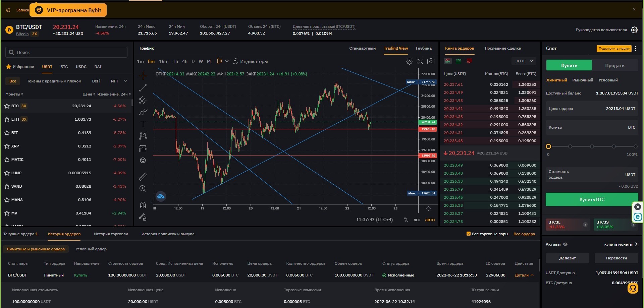Switch to the 'Глубина' chart tab
The width and height of the screenshot is (644, 308).
pos(424,48)
